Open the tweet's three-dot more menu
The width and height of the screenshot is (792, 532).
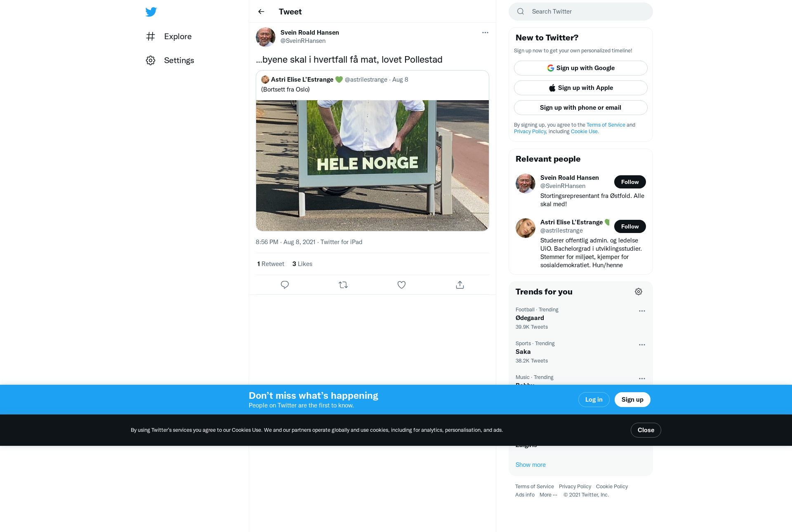[x=485, y=33]
